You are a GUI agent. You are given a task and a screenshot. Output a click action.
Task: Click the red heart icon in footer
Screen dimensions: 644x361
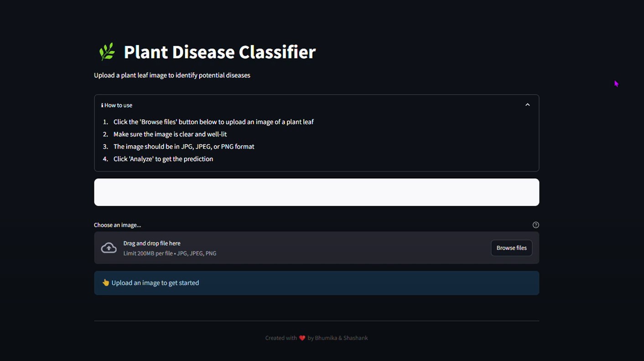pos(302,338)
